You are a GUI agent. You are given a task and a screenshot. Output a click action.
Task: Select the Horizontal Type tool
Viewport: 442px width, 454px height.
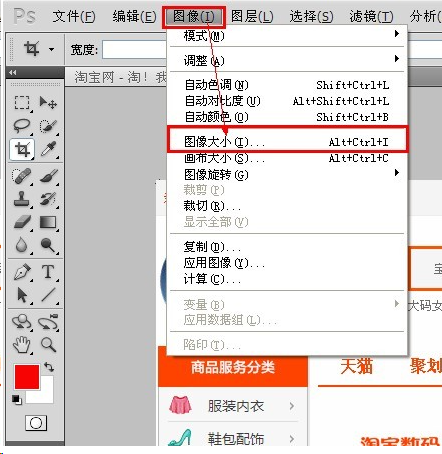click(x=48, y=272)
